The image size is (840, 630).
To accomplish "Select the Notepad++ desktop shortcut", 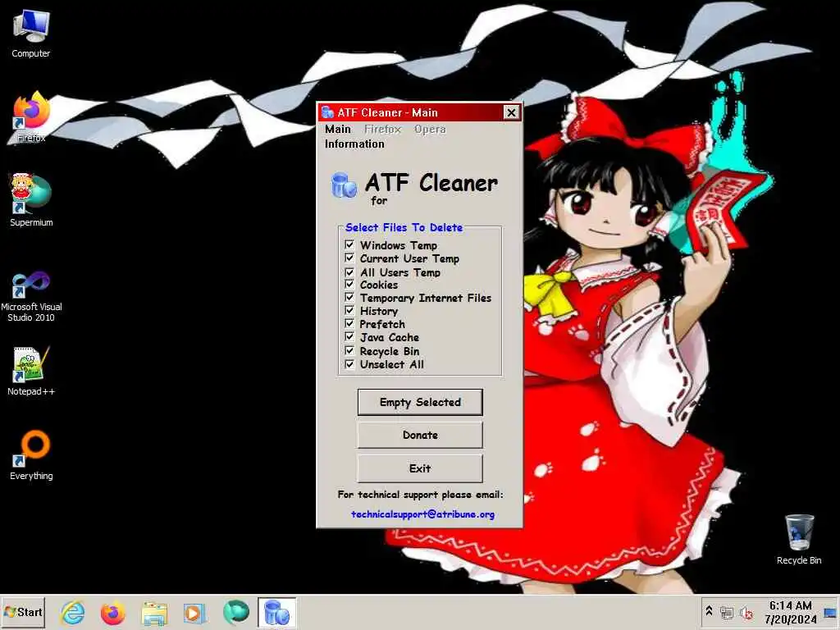I will tap(31, 371).
